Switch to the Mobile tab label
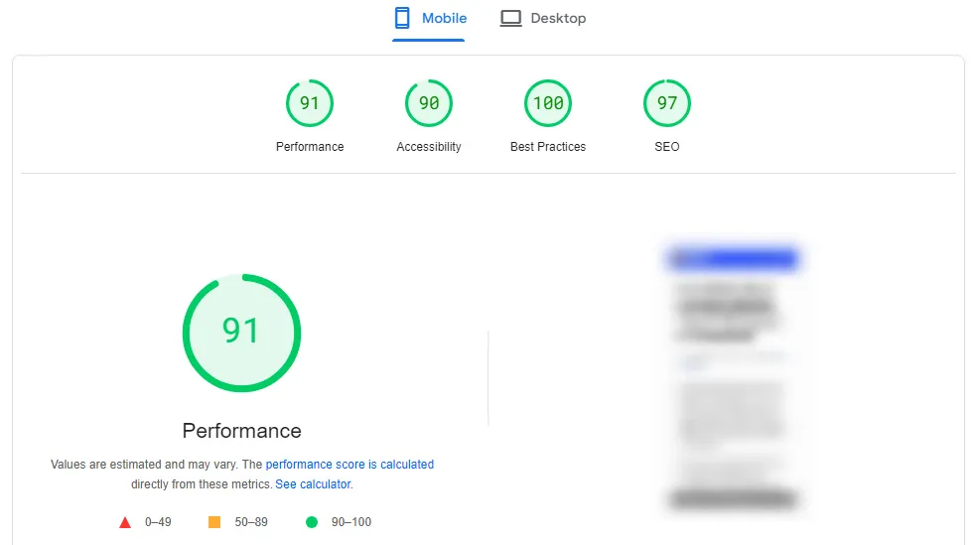Screen dimensions: 980x545 [444, 18]
